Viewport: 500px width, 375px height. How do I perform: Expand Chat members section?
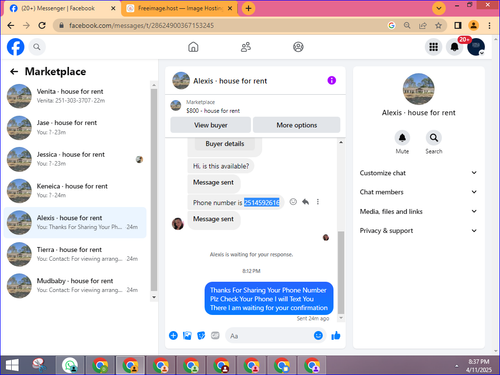pos(418,192)
